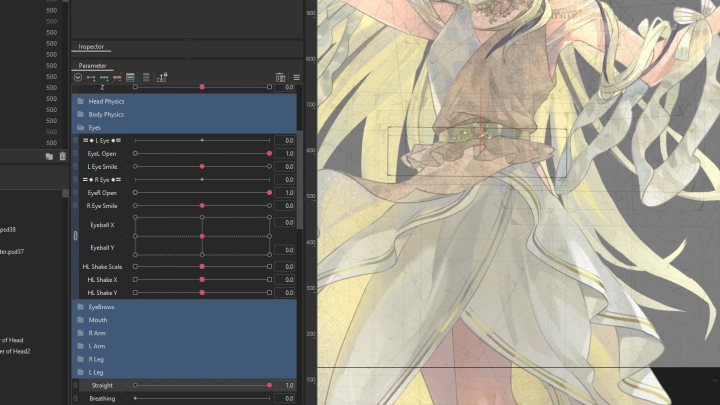Open the Parameter panel hamburger menu
720x405 pixels.
click(x=296, y=77)
